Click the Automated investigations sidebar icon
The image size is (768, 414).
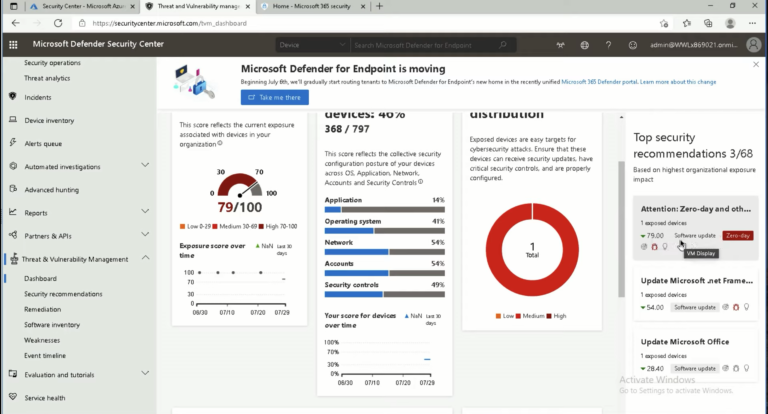[x=13, y=166]
